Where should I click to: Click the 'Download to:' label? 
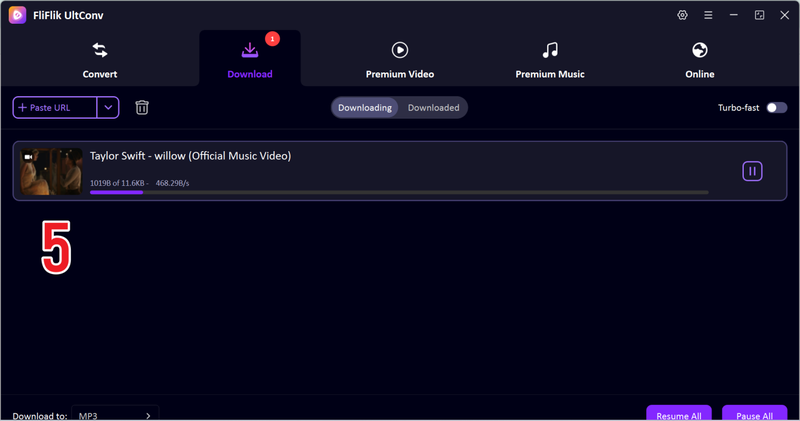click(40, 416)
